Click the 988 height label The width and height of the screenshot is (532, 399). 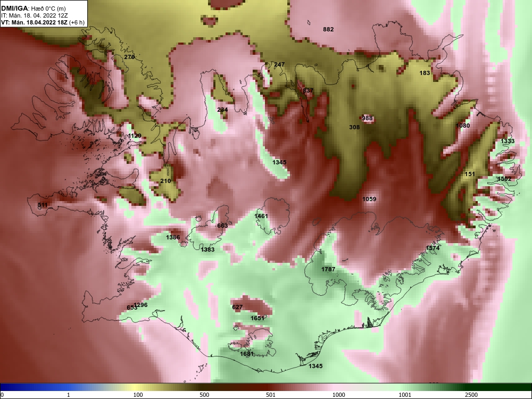(x=367, y=119)
